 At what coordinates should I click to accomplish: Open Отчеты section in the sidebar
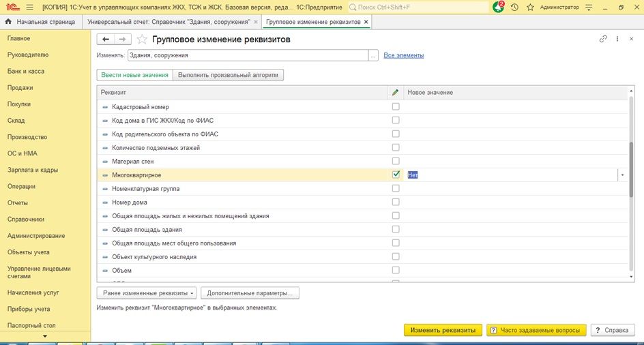[18, 202]
